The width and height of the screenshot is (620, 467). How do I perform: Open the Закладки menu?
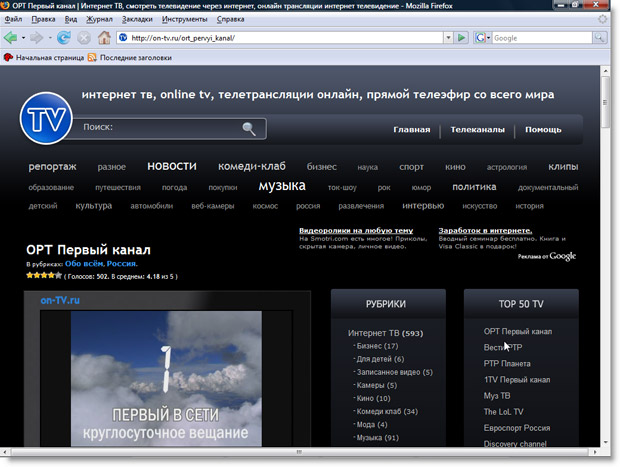tap(137, 19)
